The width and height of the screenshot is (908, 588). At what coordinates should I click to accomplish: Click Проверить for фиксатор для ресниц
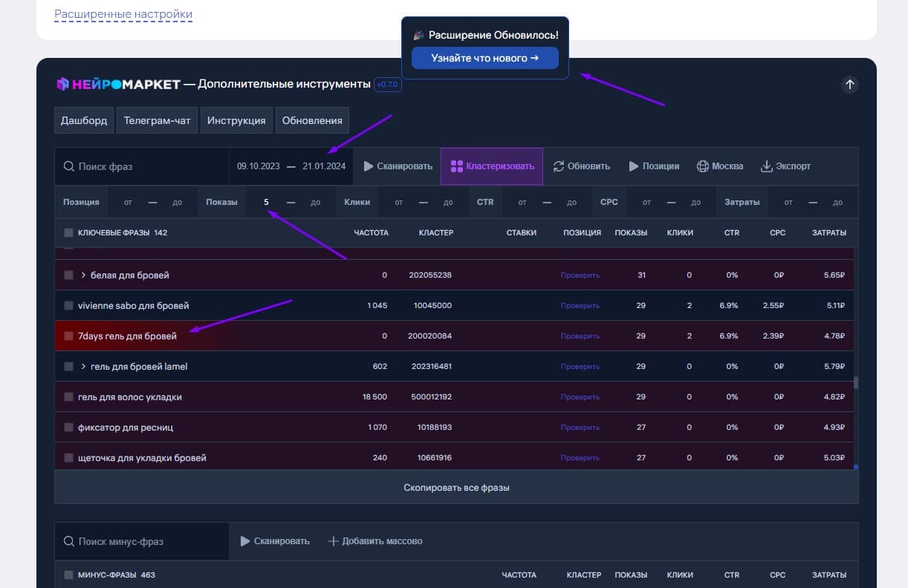point(580,428)
